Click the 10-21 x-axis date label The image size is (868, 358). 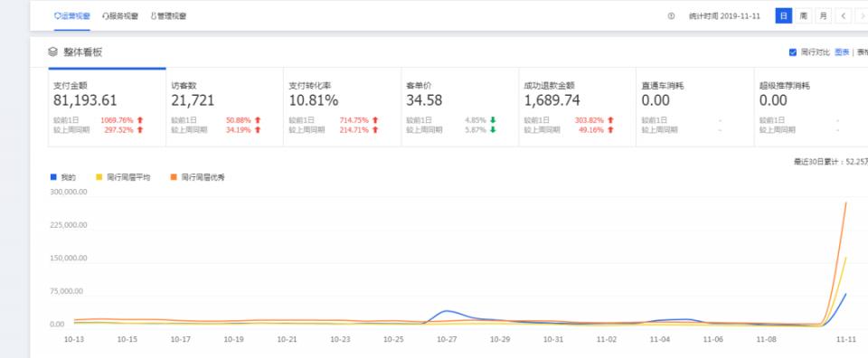coord(287,339)
